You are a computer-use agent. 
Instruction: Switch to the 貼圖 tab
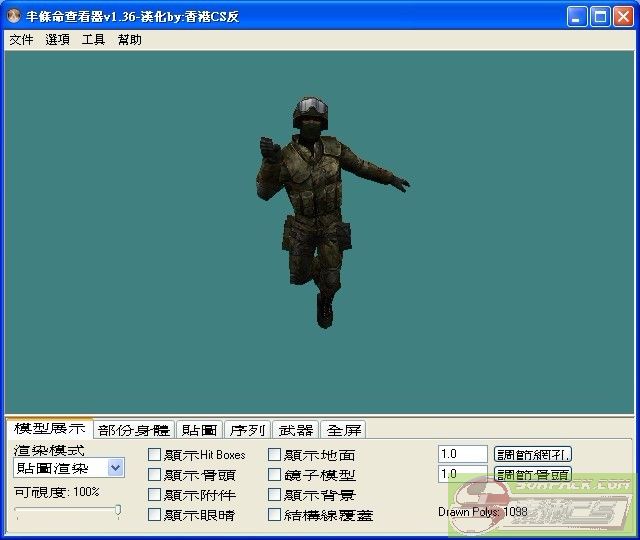tap(199, 430)
